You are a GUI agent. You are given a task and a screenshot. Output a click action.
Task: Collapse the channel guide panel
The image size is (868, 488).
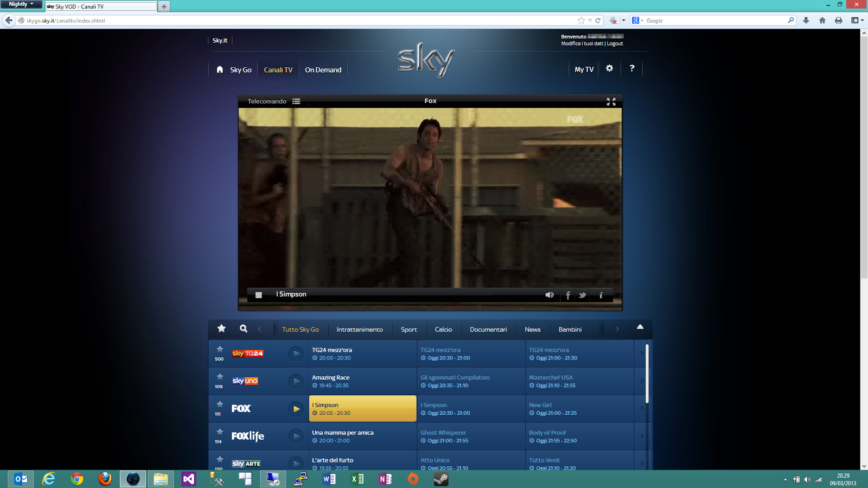click(640, 327)
